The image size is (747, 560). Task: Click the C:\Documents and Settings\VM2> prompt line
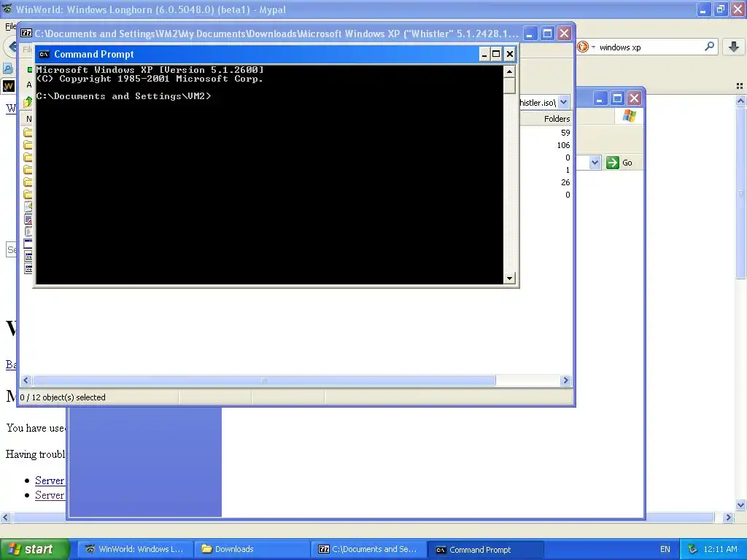point(123,96)
